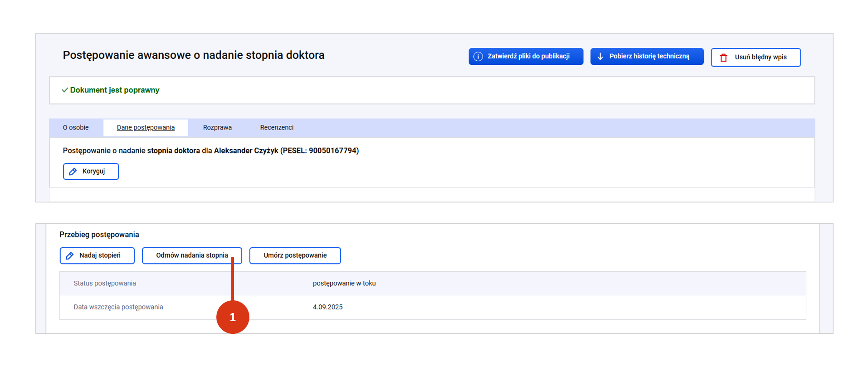Viewport: 868px width, 390px height.
Task: Click the Aleksander Czyżyk PESEL text line
Action: pyautogui.click(x=210, y=151)
